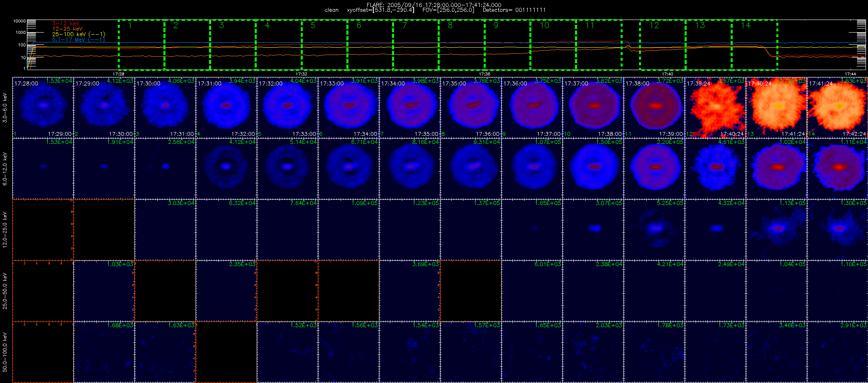Open the 50.0-100.0 keV image labeled 3.46E+03
The height and width of the screenshot is (383, 868).
click(x=776, y=352)
